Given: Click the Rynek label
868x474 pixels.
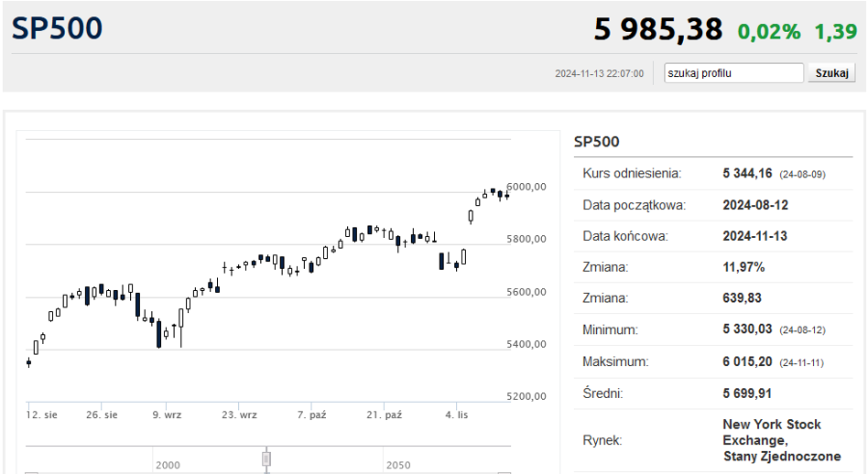Looking at the screenshot, I should (602, 440).
